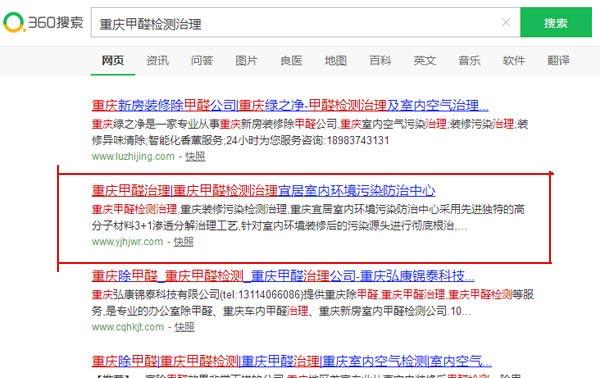
Task: Click the www.luzhijing.com URL
Action: click(x=133, y=156)
